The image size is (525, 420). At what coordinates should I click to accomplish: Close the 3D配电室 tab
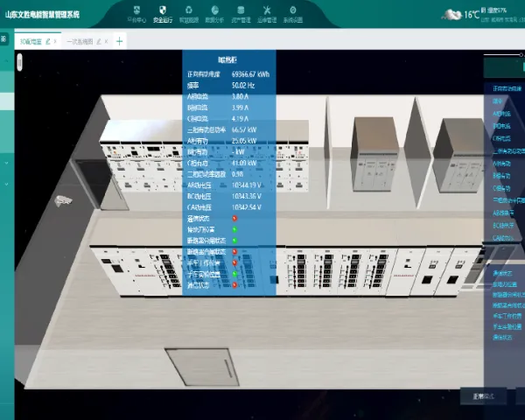point(55,41)
